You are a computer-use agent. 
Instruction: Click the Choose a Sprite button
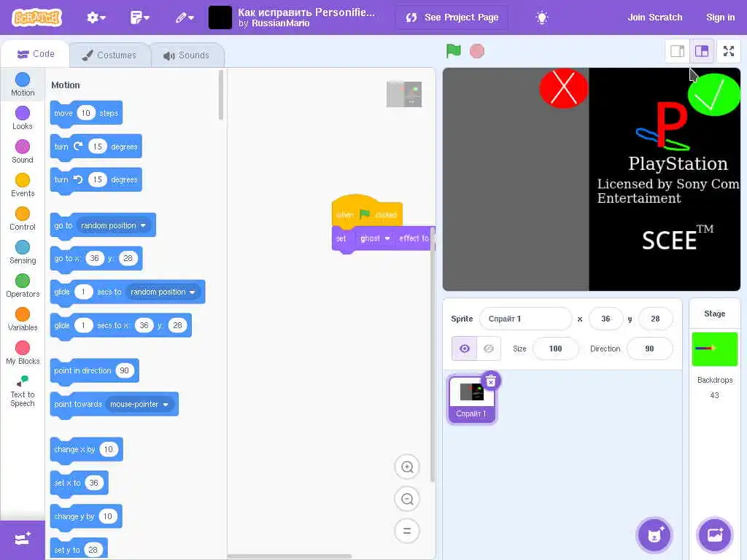[654, 534]
